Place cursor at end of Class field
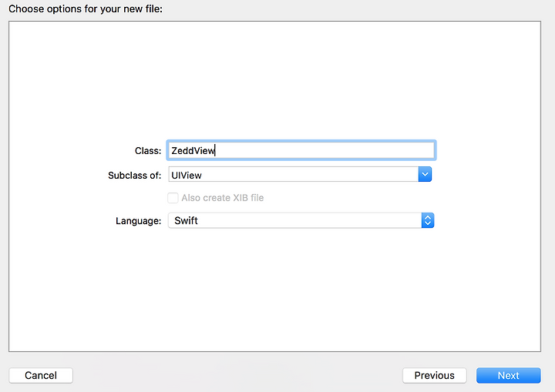The image size is (555, 392). (216, 151)
